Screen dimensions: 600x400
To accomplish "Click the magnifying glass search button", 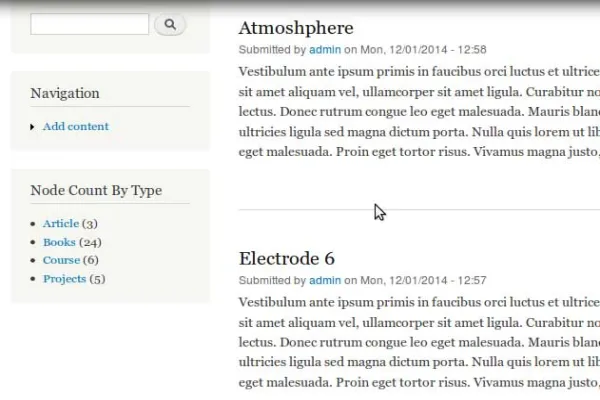I will [170, 24].
